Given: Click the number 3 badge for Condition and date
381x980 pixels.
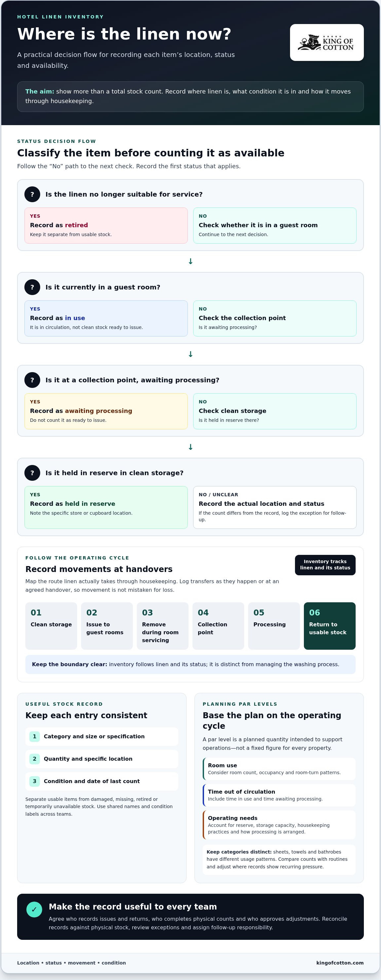Looking at the screenshot, I should tap(35, 781).
